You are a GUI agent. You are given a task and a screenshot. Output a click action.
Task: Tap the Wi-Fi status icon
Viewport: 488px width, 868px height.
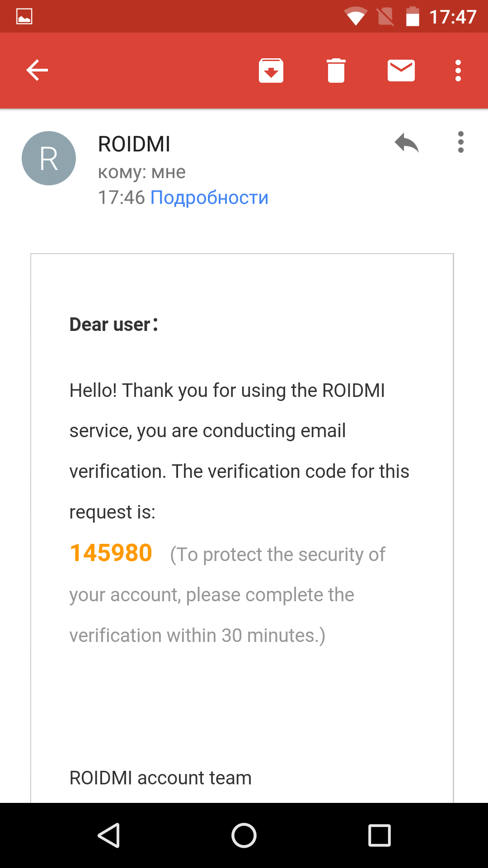[x=355, y=17]
